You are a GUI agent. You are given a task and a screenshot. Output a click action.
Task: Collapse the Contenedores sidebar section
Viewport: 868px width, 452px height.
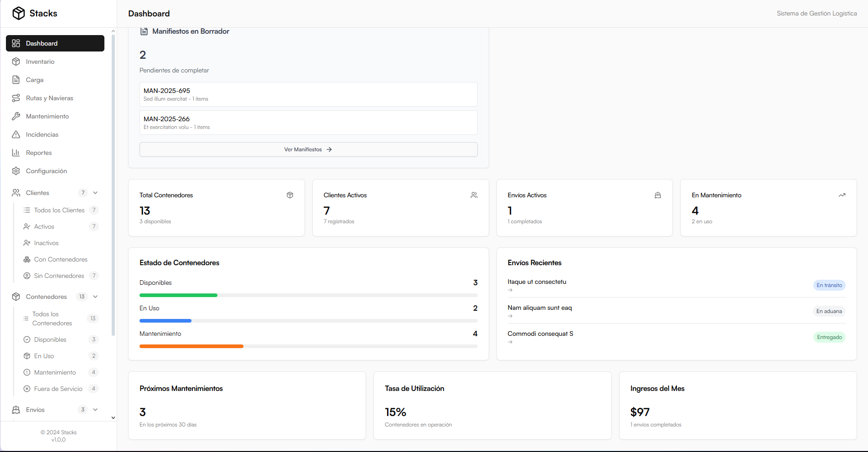click(95, 297)
